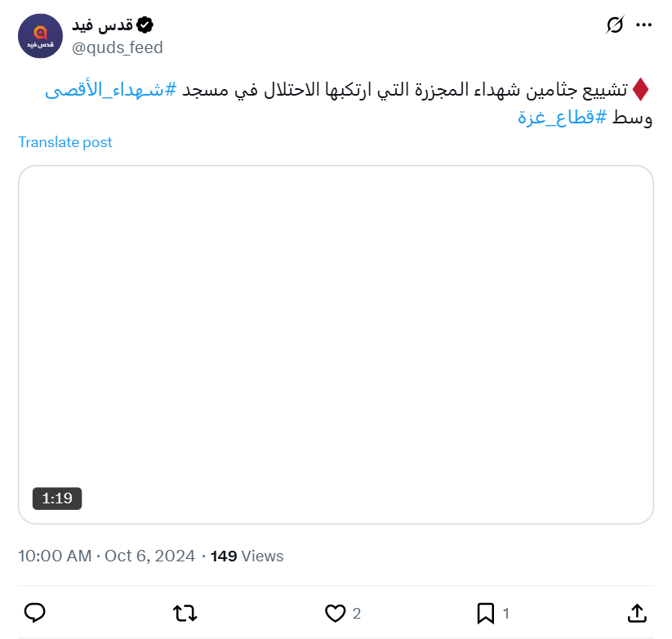Open the 10:00 AM Oct 6, 2024 timestamp
The height and width of the screenshot is (639, 672).
point(106,556)
